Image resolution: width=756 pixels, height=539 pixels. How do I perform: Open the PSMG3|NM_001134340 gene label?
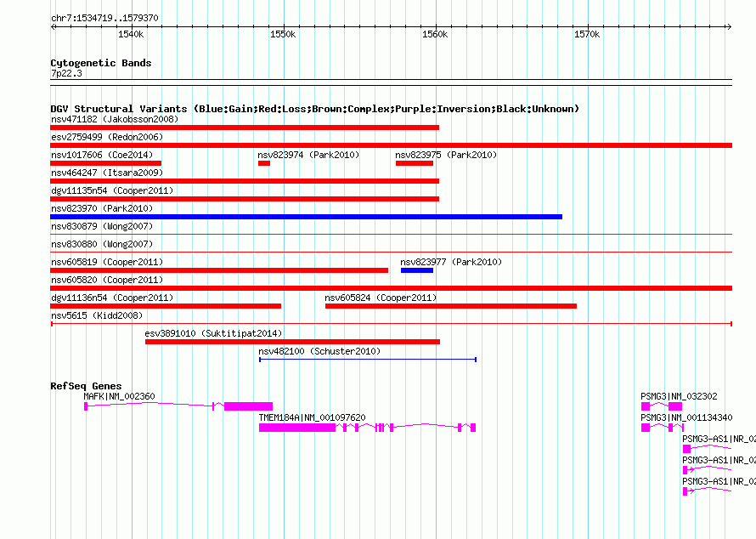tap(686, 417)
